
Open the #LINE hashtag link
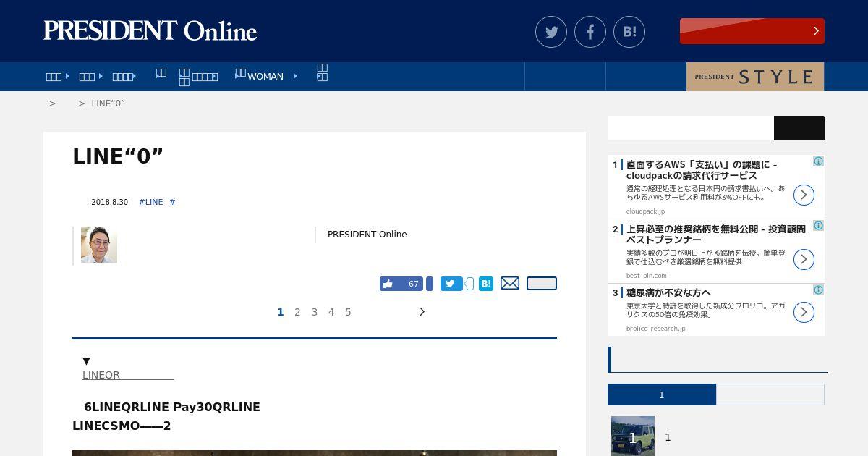point(150,202)
